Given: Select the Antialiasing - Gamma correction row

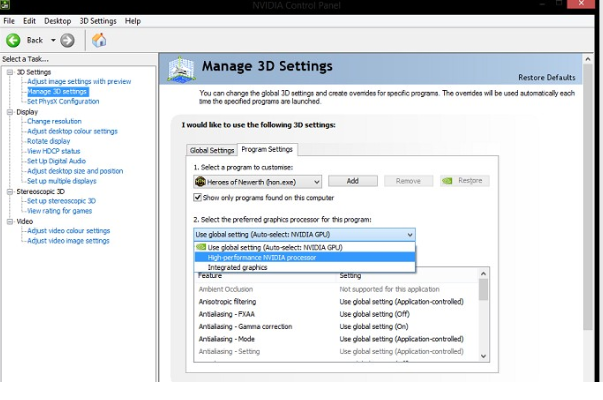Looking at the screenshot, I should point(336,327).
